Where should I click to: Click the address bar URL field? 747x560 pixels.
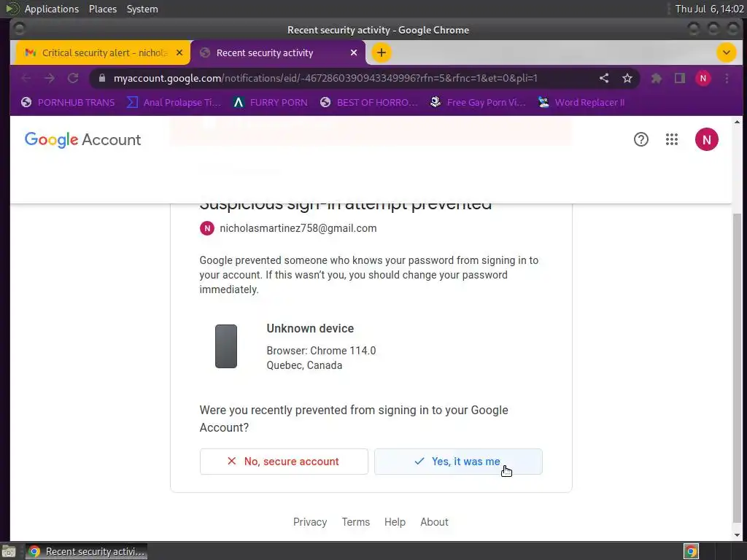click(x=325, y=78)
